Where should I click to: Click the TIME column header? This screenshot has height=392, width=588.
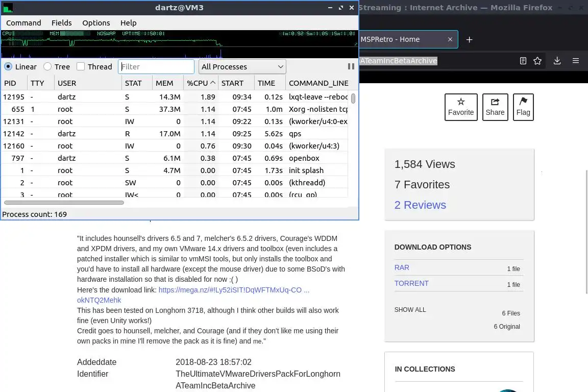click(x=270, y=83)
